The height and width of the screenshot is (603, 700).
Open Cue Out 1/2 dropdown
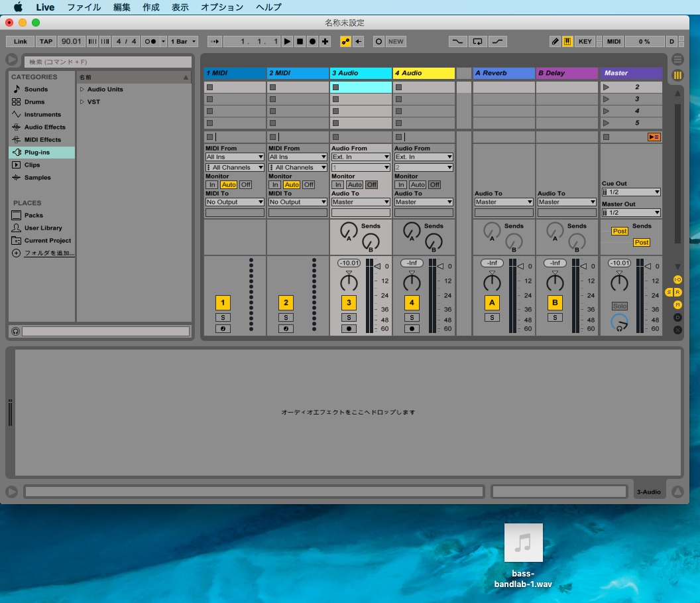pyautogui.click(x=631, y=192)
